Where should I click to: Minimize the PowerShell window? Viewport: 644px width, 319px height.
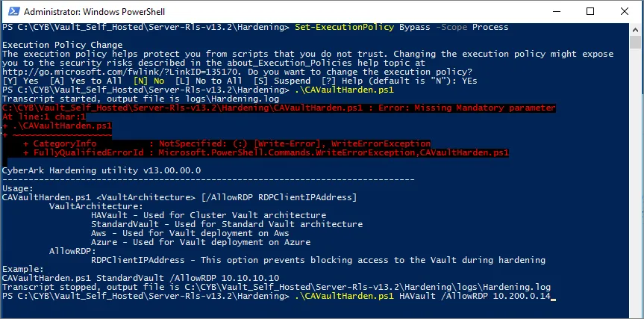tap(557, 10)
